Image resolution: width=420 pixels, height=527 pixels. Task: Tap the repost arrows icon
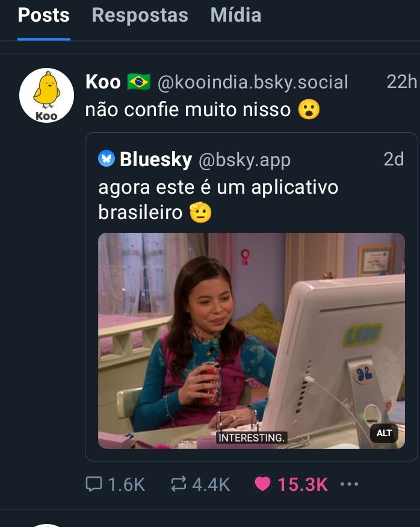coord(178,484)
